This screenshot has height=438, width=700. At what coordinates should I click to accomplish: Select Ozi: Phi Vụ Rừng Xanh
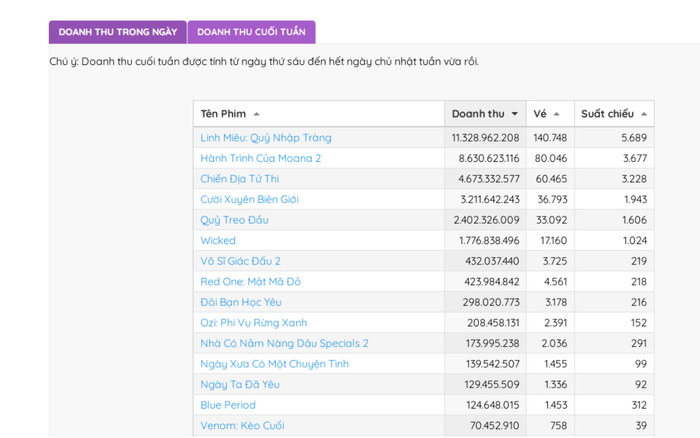tap(253, 323)
